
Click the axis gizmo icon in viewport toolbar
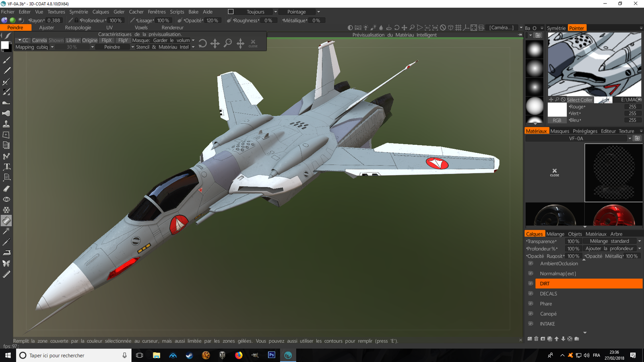(x=466, y=28)
